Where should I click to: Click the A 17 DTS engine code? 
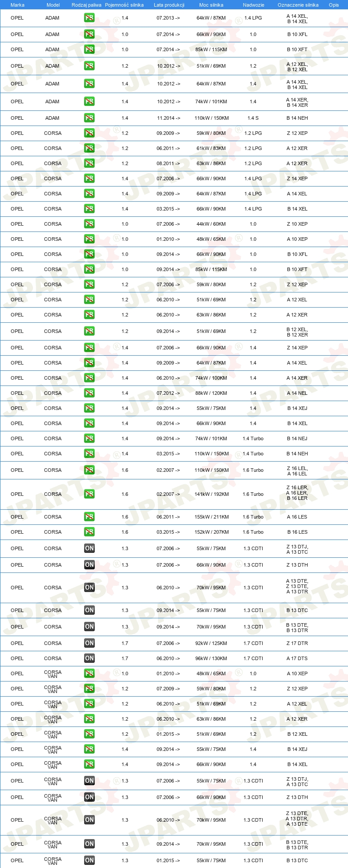(x=297, y=658)
